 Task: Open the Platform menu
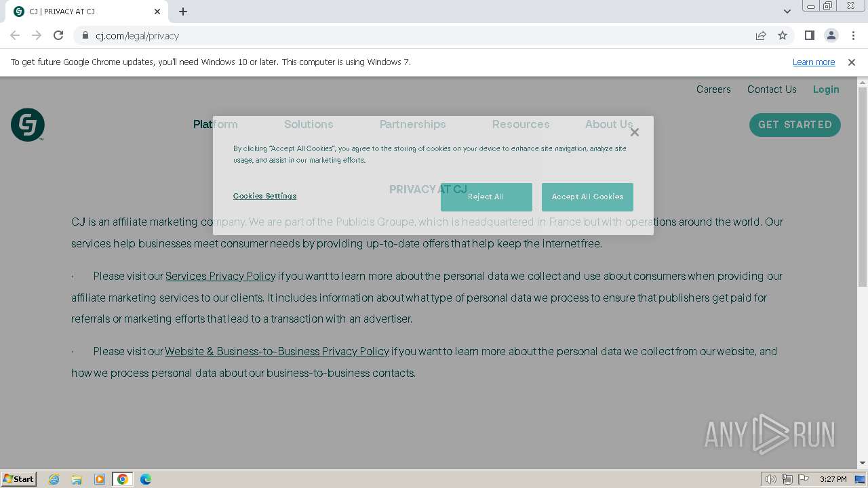pyautogui.click(x=216, y=125)
